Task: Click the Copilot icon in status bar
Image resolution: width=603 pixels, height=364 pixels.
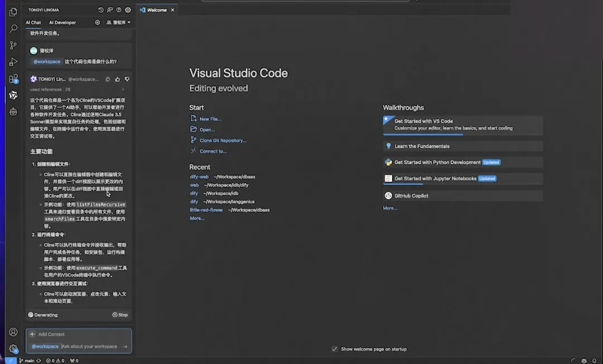Action: pos(584,361)
